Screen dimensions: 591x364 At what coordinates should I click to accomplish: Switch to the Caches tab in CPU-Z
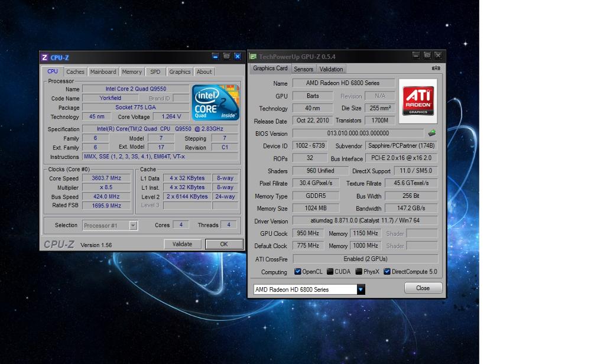[76, 71]
